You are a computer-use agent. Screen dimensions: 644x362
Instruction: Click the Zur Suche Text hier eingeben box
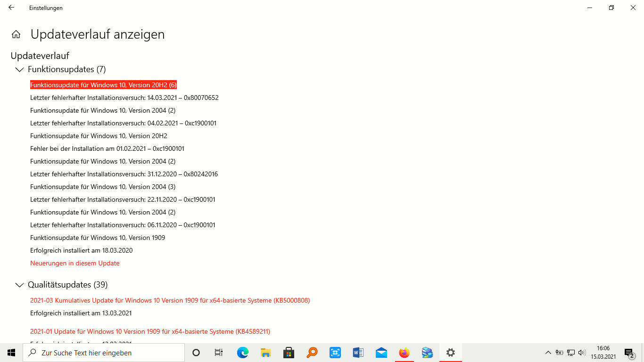104,353
